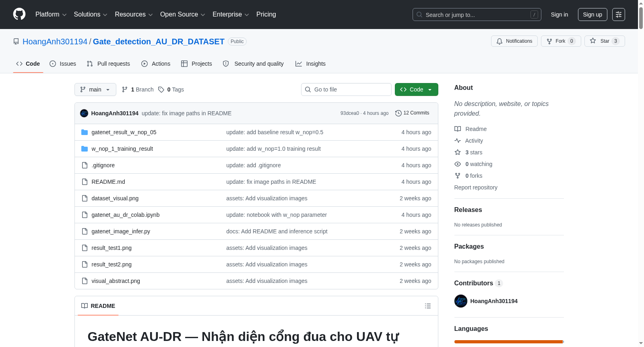This screenshot has width=644, height=347.
Task: Open the Pull requests tab
Action: [x=108, y=64]
